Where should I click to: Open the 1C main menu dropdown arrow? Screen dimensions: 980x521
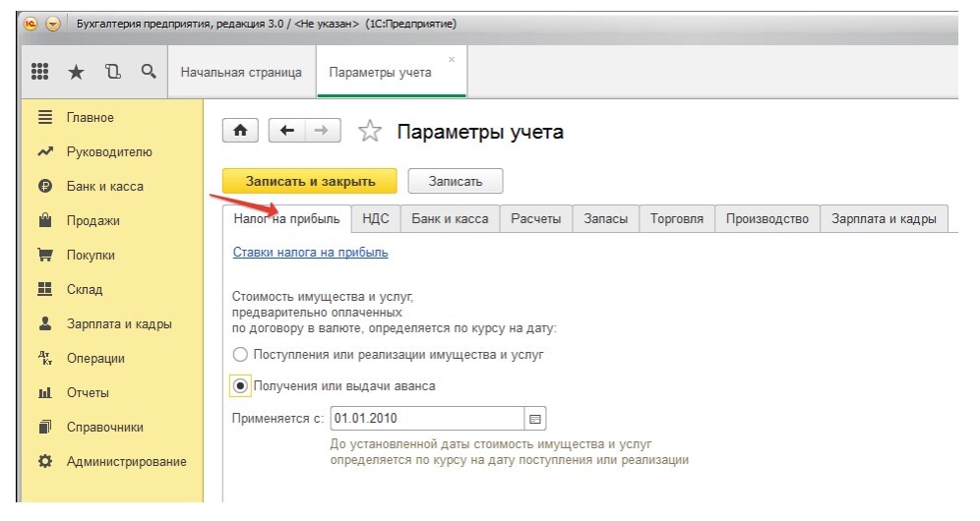tap(52, 24)
